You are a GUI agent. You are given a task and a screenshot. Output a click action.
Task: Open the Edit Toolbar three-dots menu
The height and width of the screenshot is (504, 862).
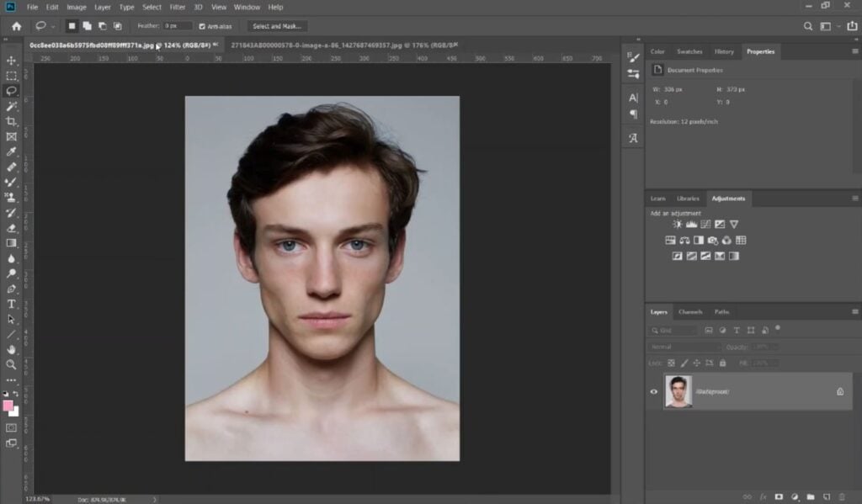pyautogui.click(x=11, y=379)
